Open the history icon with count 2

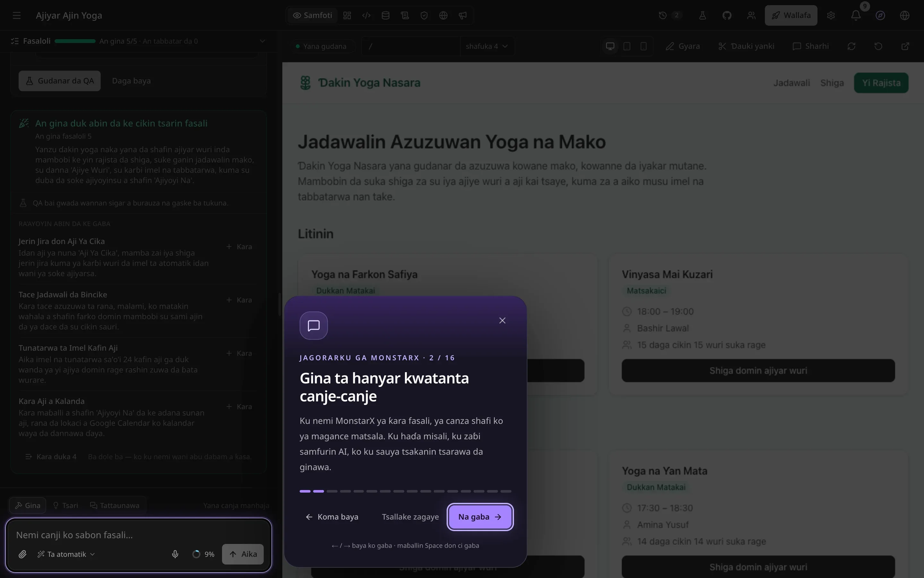[669, 15]
